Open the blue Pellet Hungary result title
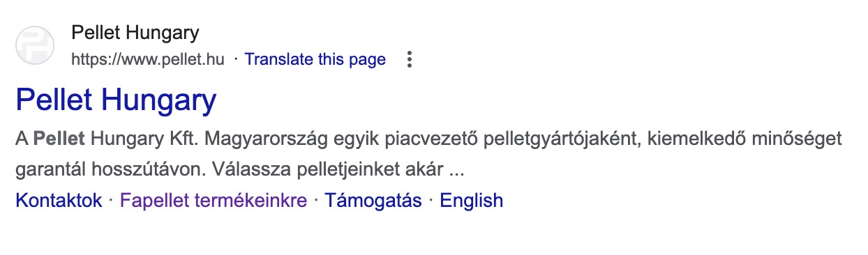Image resolution: width=868 pixels, height=255 pixels. pyautogui.click(x=116, y=100)
